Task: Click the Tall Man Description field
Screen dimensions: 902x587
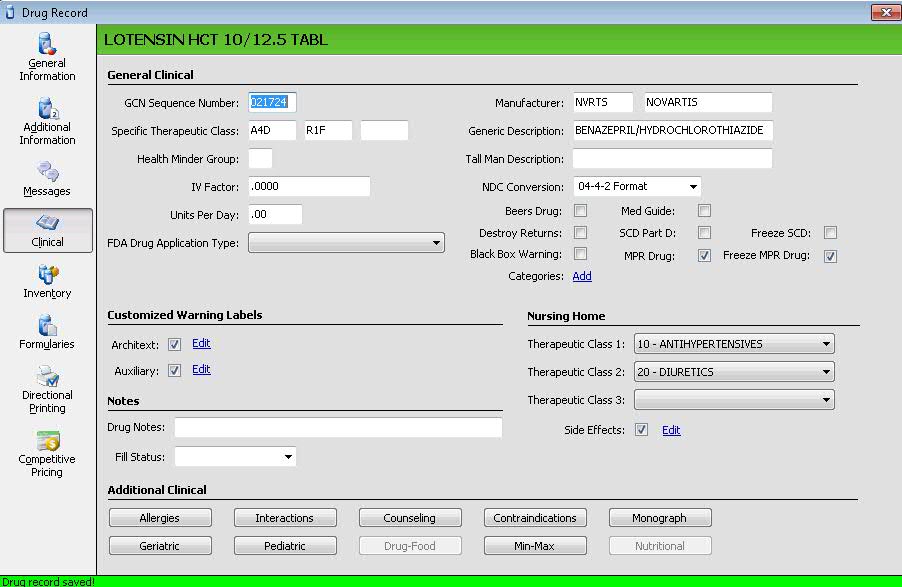Action: pos(672,158)
